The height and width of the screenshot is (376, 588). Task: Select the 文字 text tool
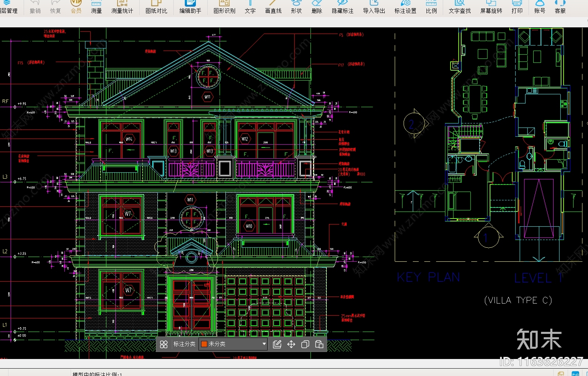(x=250, y=7)
